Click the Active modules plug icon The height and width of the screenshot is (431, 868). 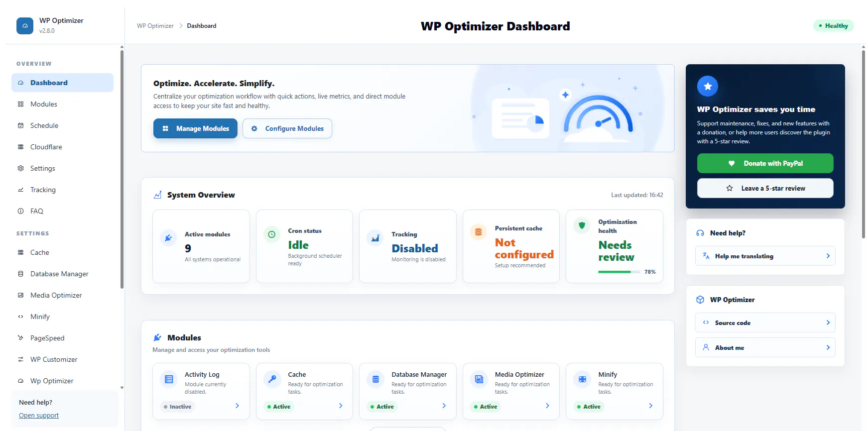tap(168, 238)
